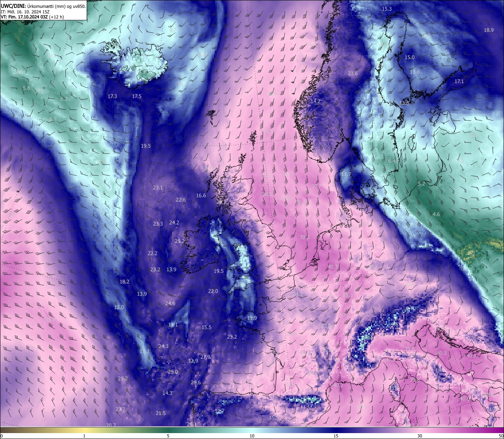Click the 6.3 value label

(x=64, y=99)
